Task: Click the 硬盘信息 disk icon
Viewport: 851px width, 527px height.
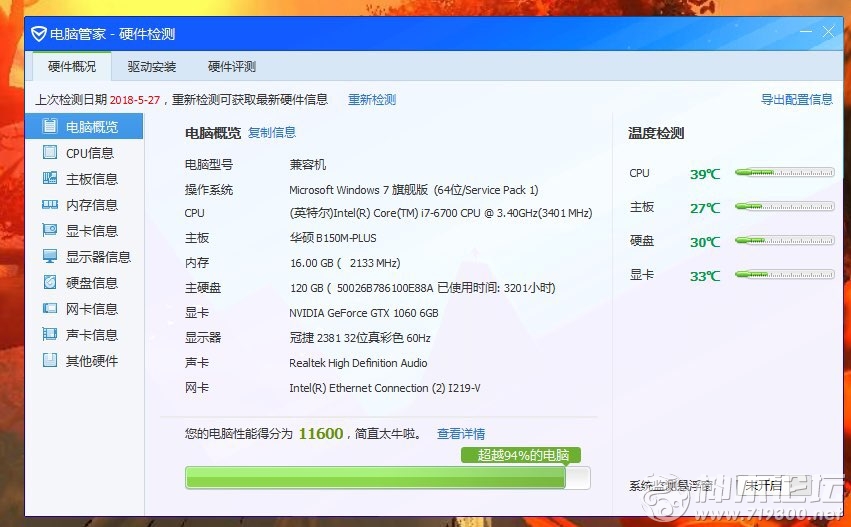Action: pyautogui.click(x=50, y=282)
